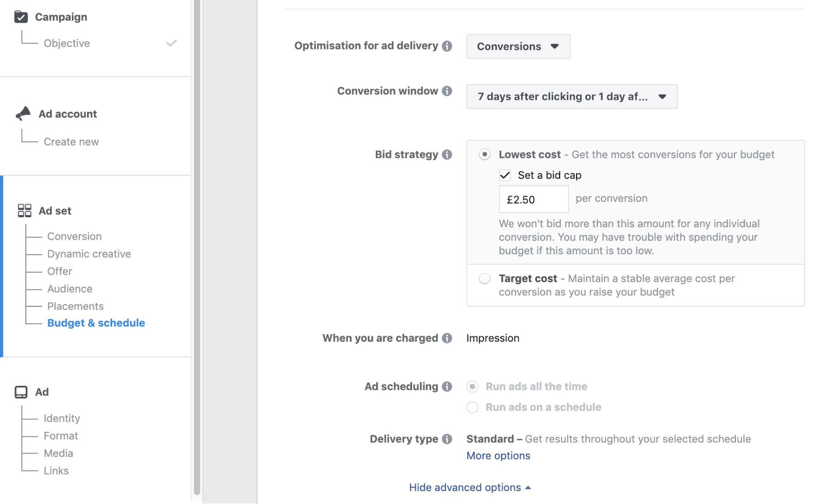Expand the 7 days after clicking dropdown
The image size is (832, 504).
tap(571, 97)
